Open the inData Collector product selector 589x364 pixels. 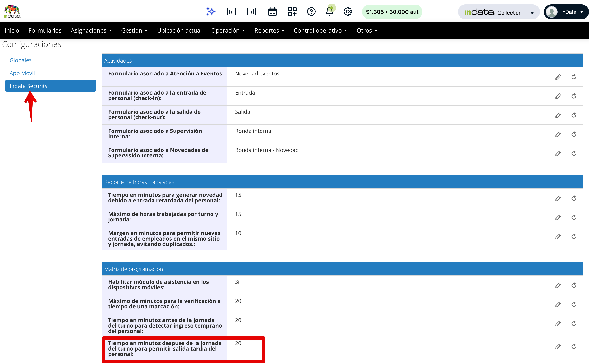click(x=498, y=12)
